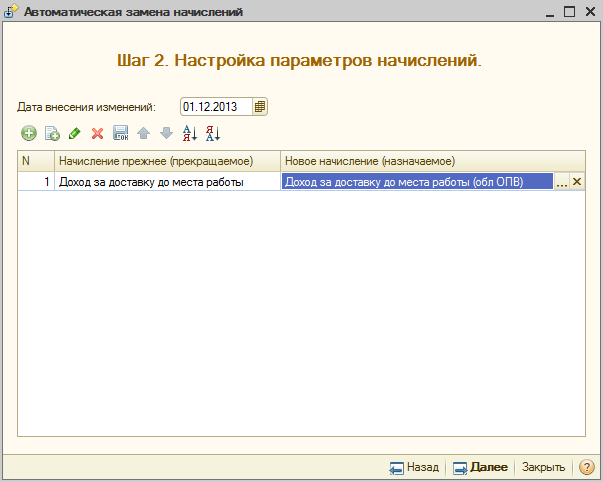This screenshot has height=482, width=603.
Task: Click the Copy row icon
Action: (52, 133)
